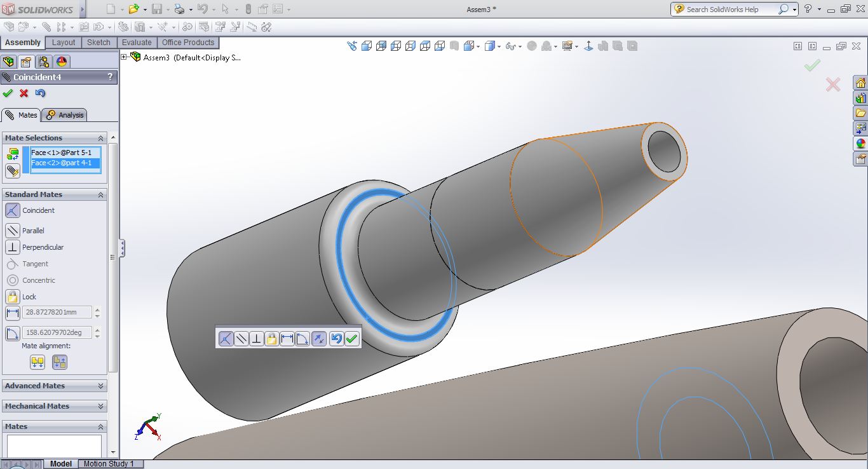868x469 pixels.
Task: Open the Design Library from the task pane
Action: pos(860,99)
